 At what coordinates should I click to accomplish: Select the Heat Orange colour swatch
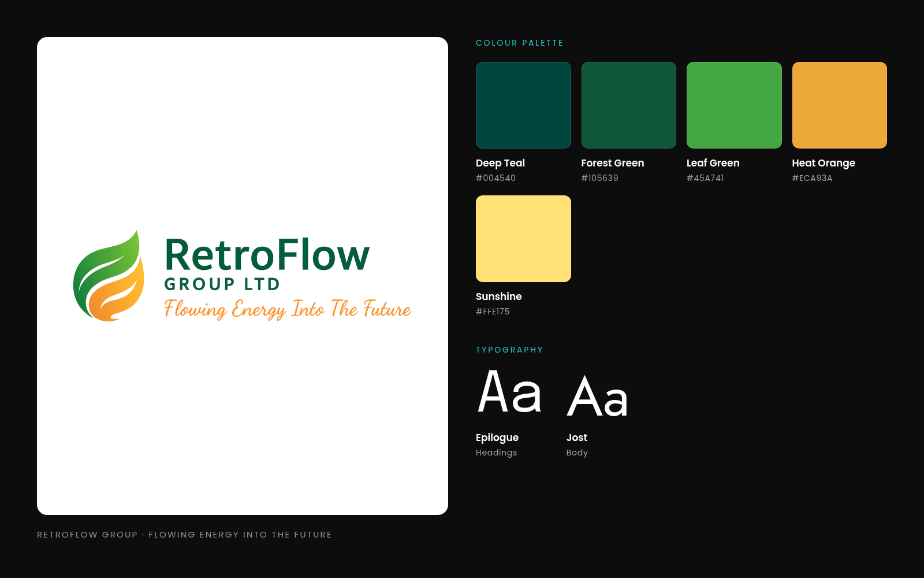point(839,105)
